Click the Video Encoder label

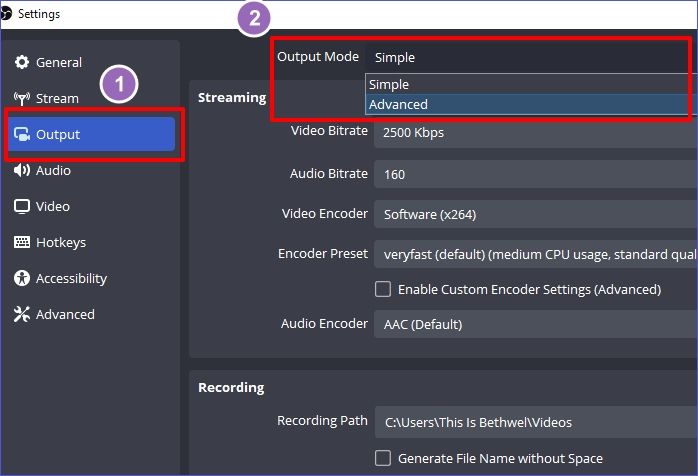[325, 214]
